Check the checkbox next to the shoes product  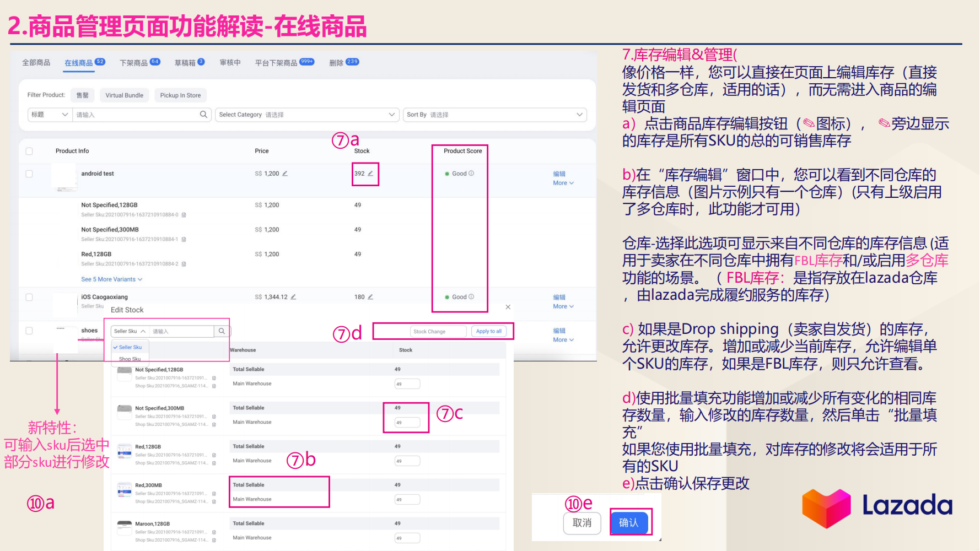(29, 330)
